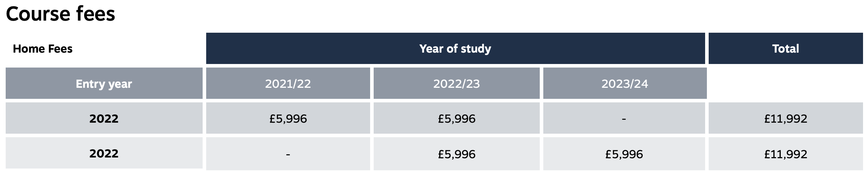This screenshot has height=187, width=868.
Task: Click first row total £11,992
Action: 786,118
